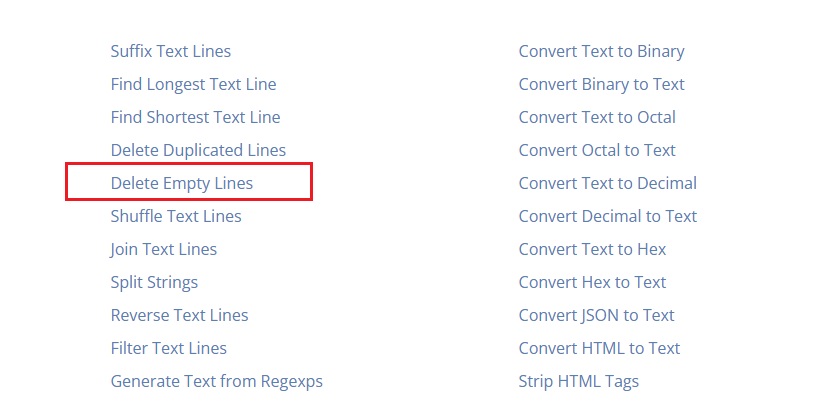Click Find Longest Text Line
The height and width of the screenshot is (406, 819).
[x=193, y=84]
